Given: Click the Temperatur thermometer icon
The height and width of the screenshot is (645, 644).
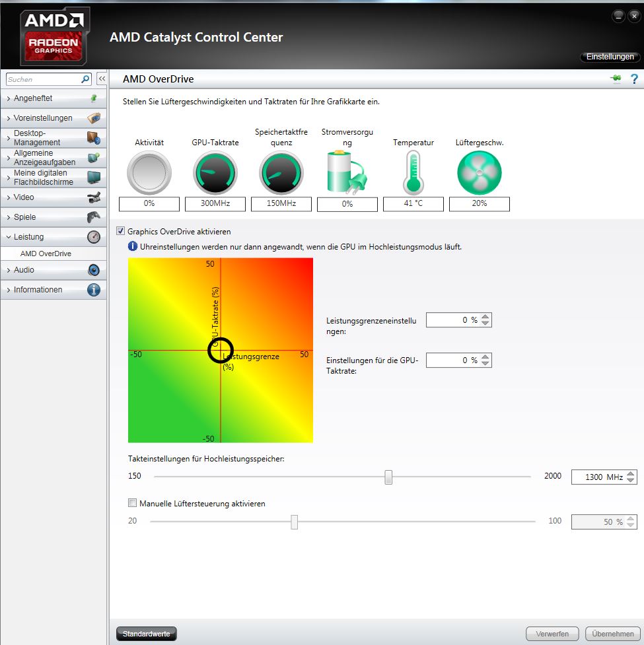Looking at the screenshot, I should coord(413,172).
